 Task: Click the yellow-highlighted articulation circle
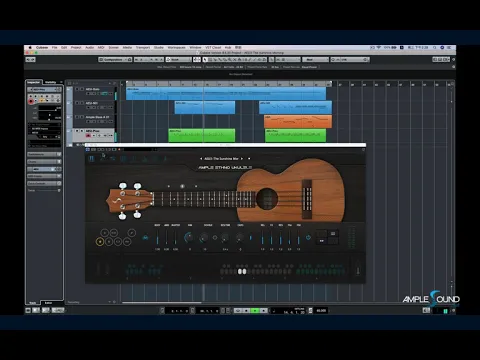[100, 242]
